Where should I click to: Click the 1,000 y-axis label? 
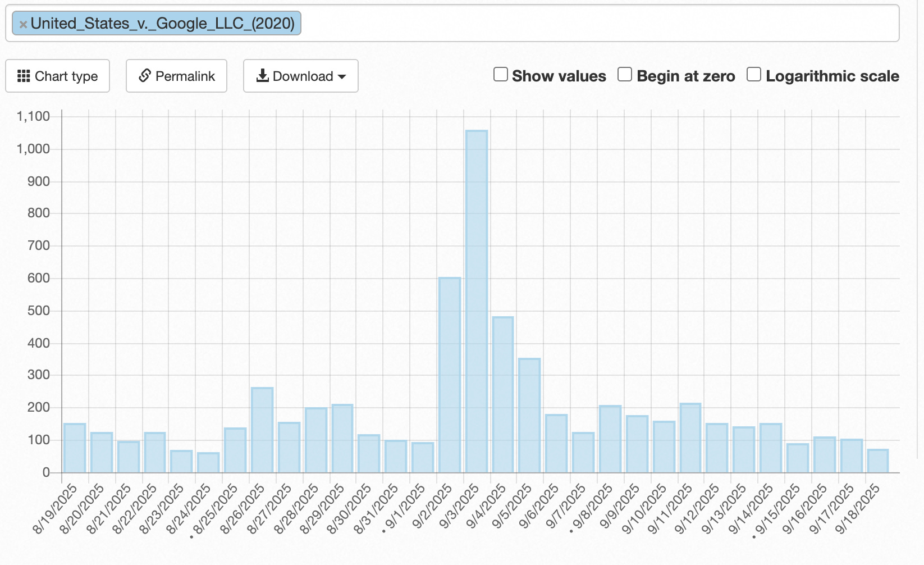[33, 149]
